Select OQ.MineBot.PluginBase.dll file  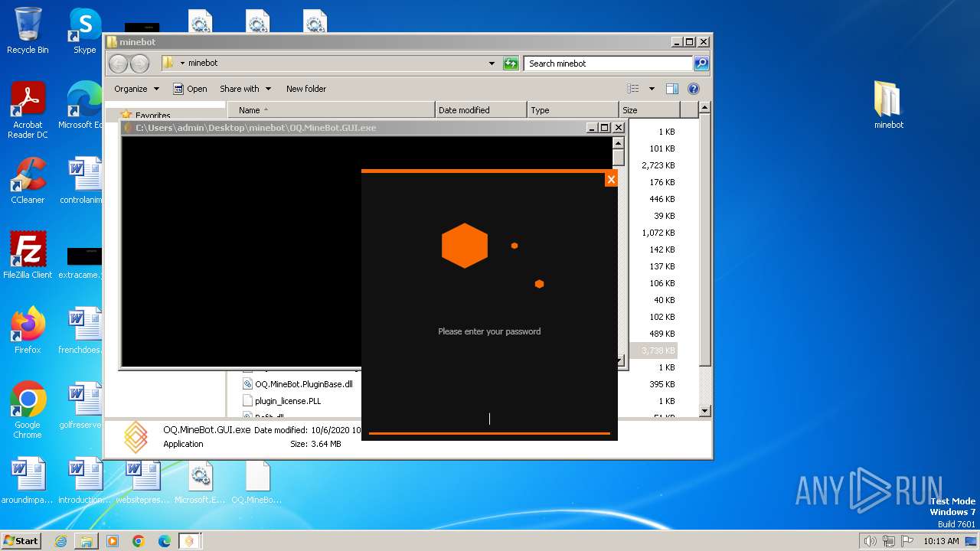tap(298, 384)
